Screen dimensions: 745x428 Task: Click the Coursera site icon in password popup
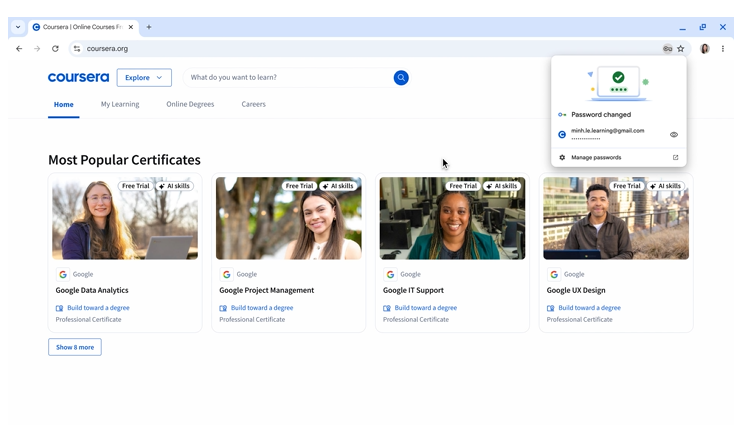(x=562, y=134)
